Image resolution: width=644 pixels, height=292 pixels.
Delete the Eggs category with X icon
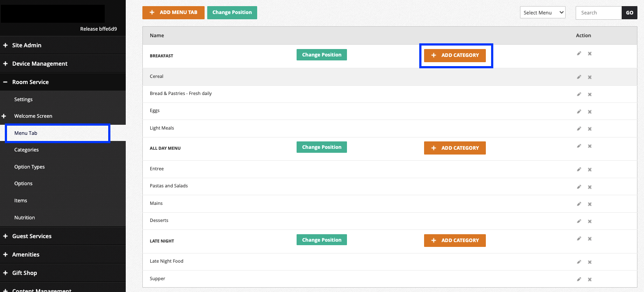[590, 112]
